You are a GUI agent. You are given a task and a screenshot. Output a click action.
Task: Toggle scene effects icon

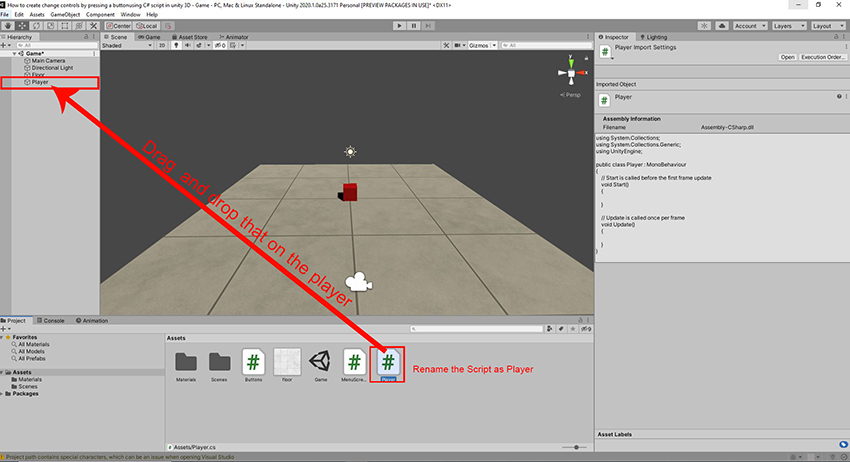click(x=199, y=46)
